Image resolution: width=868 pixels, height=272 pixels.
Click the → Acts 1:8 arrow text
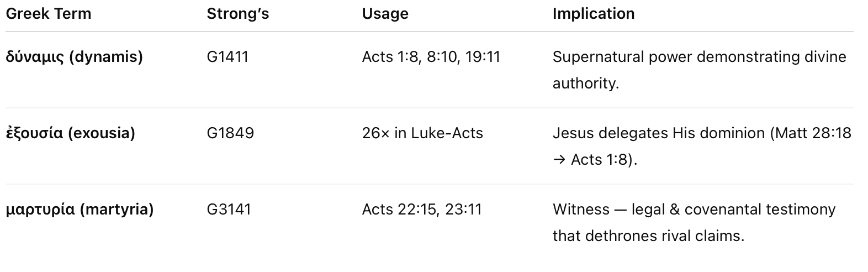594,160
